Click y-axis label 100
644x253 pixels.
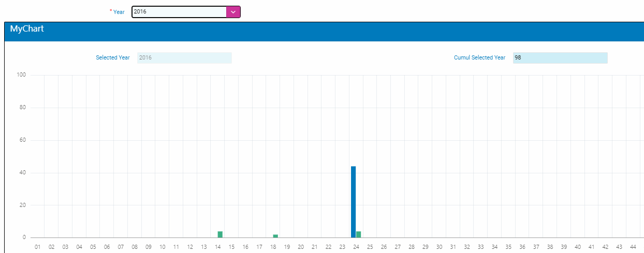[x=21, y=76]
